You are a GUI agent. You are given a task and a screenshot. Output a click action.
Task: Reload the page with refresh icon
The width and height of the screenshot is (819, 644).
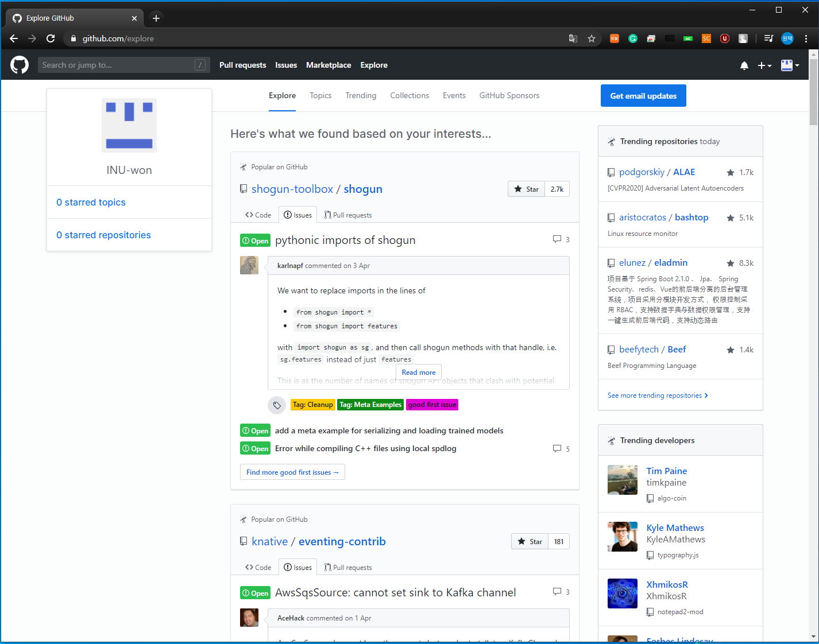click(51, 38)
